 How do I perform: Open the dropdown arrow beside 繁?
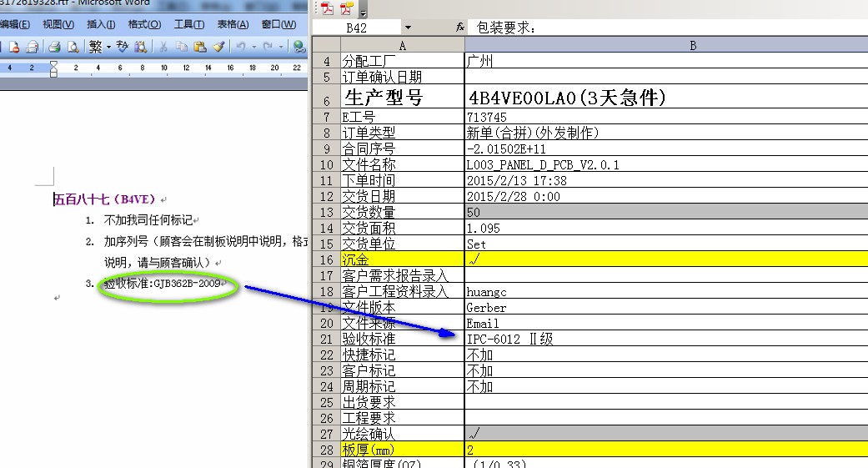point(108,47)
